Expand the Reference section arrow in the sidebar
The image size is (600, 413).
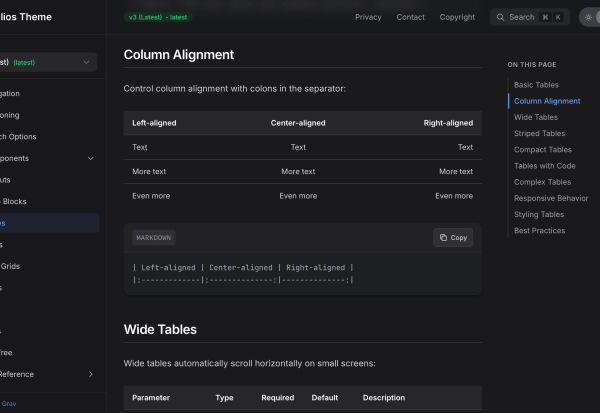[x=91, y=374]
